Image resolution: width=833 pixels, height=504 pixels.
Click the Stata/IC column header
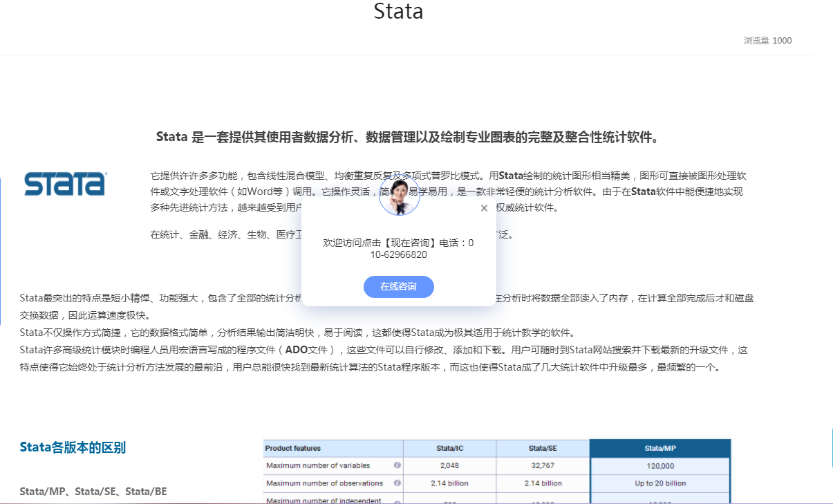point(450,448)
